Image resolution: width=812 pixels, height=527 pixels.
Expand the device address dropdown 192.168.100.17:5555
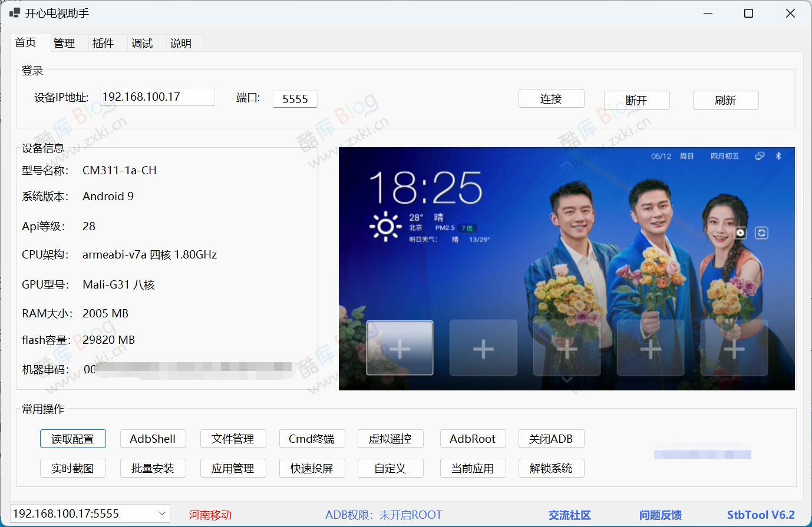pos(162,513)
